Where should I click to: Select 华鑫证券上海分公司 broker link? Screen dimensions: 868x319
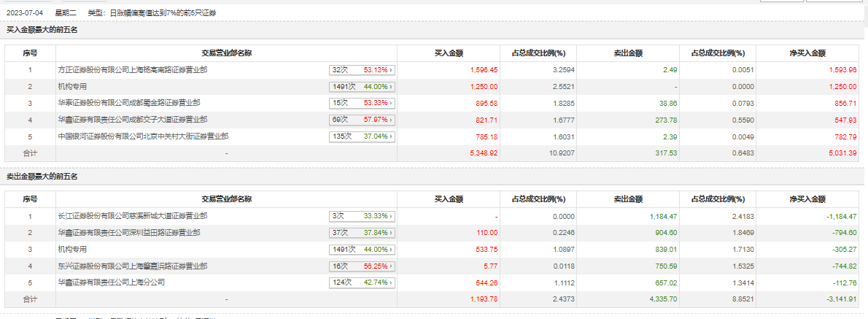112,283
